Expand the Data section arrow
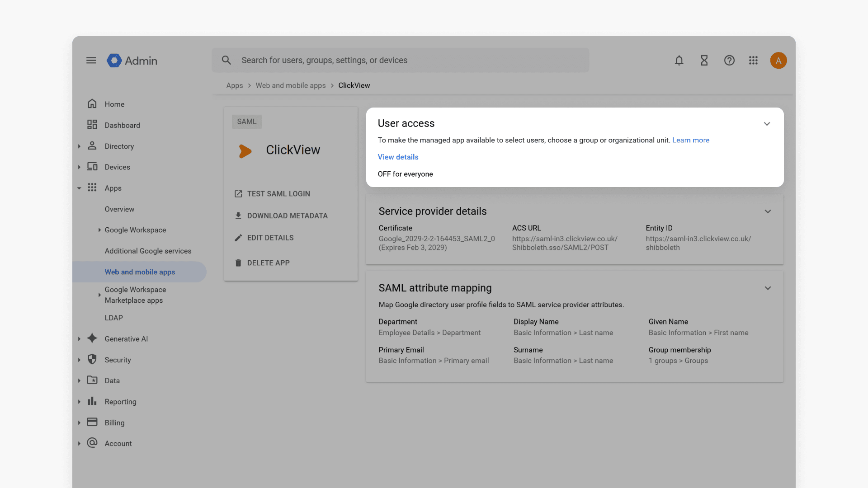 point(79,381)
